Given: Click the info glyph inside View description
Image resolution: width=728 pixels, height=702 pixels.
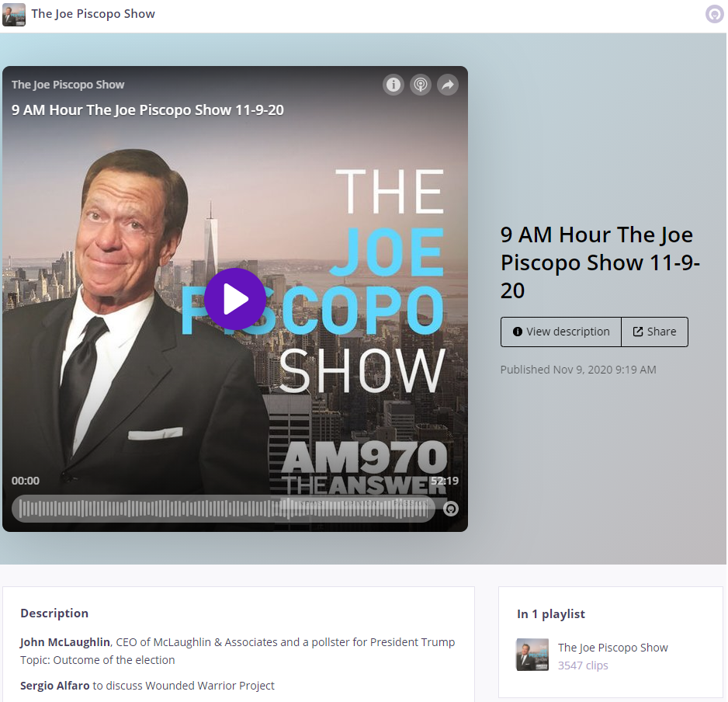Looking at the screenshot, I should 517,332.
